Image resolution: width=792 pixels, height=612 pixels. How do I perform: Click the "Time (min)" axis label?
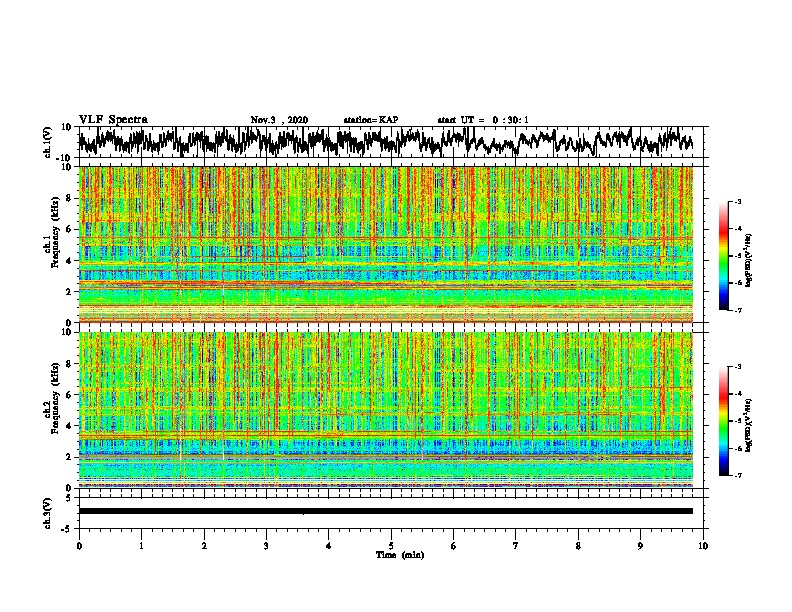coord(400,555)
